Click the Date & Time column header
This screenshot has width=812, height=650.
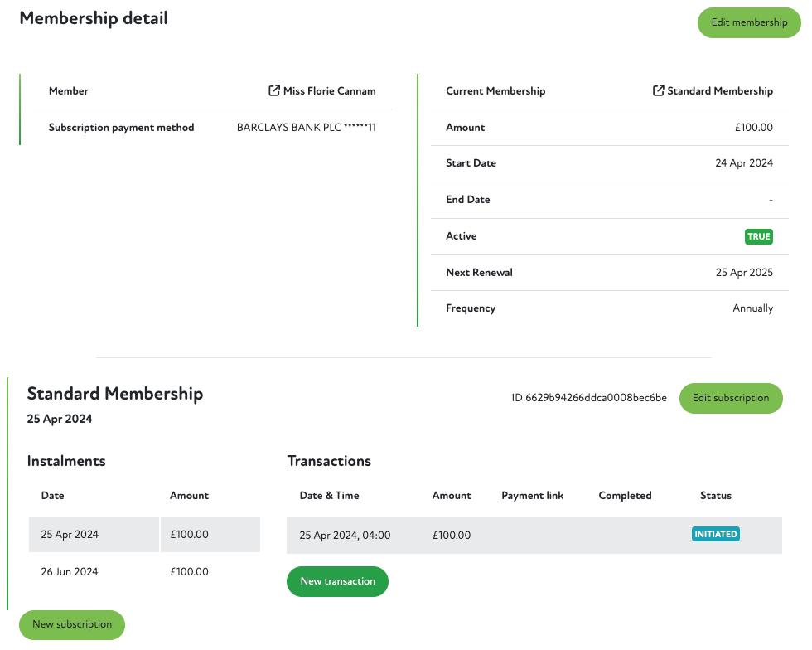pos(329,496)
